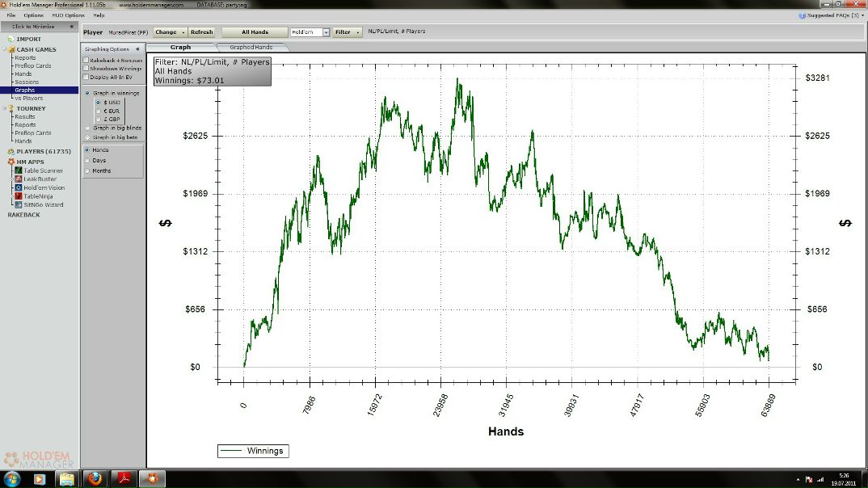Launch TableNinja from the sidebar
The width and height of the screenshot is (868, 488).
coord(17,196)
